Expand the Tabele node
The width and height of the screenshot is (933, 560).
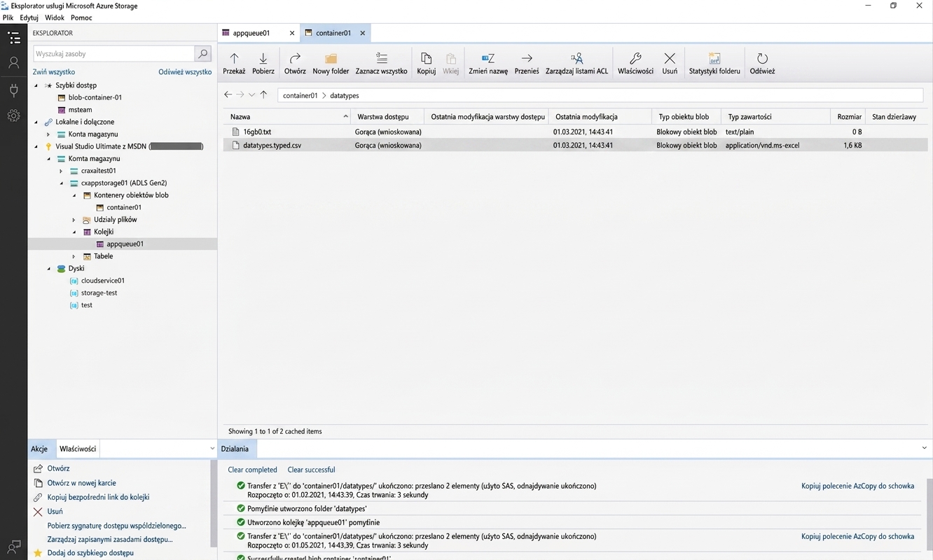(74, 256)
